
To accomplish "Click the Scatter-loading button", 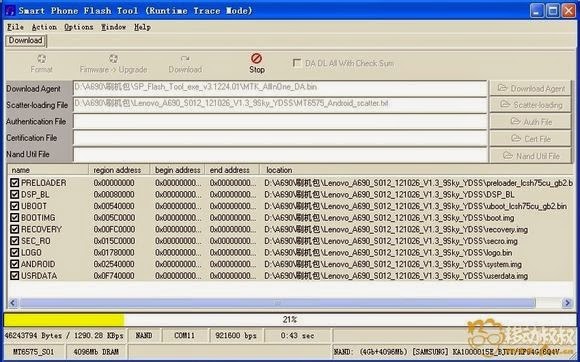I will [x=530, y=105].
